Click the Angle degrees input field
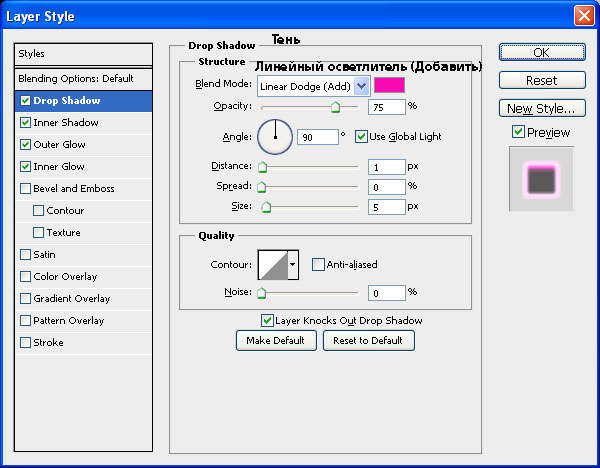This screenshot has height=468, width=600. (318, 137)
